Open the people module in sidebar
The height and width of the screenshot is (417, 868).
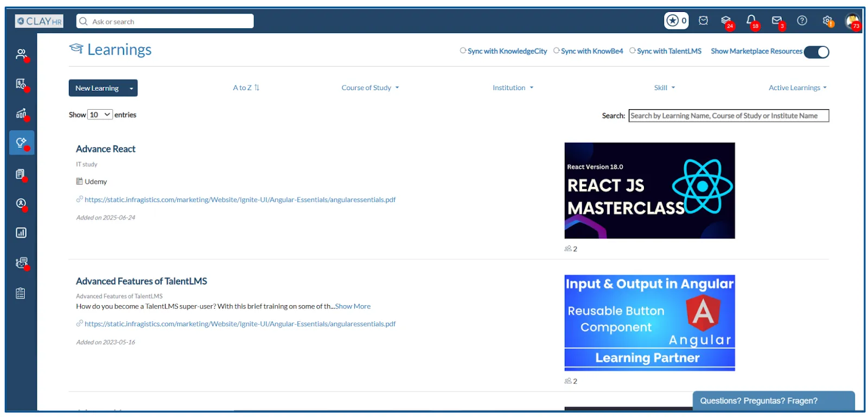[21, 54]
